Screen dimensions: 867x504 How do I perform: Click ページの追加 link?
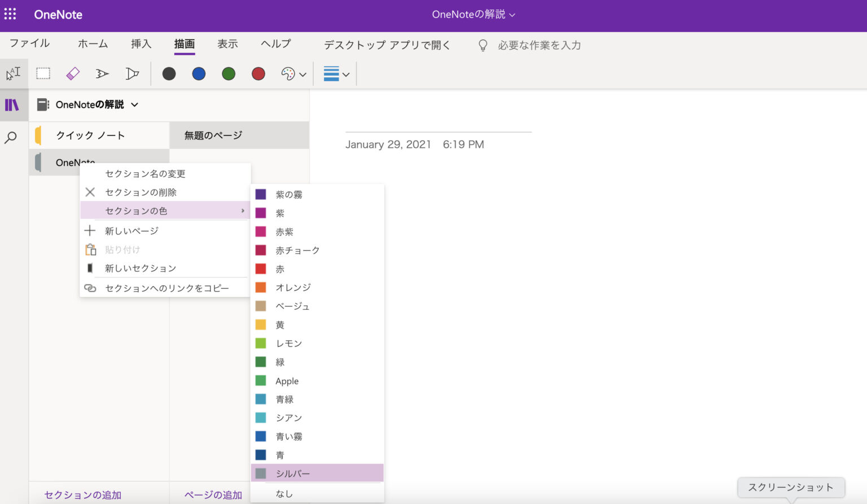[x=213, y=495]
